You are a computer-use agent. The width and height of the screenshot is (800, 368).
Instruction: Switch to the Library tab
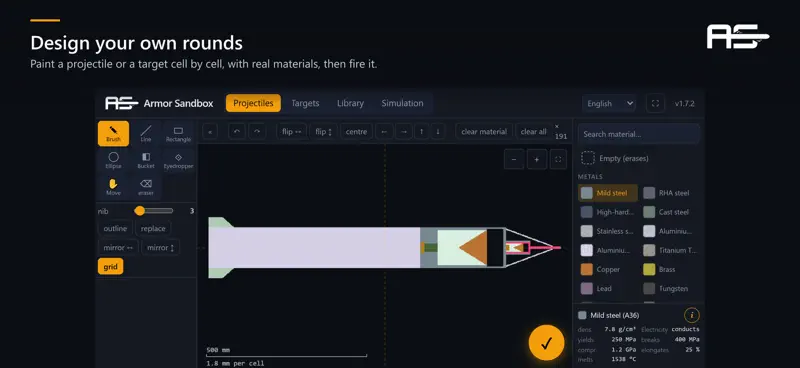[351, 103]
